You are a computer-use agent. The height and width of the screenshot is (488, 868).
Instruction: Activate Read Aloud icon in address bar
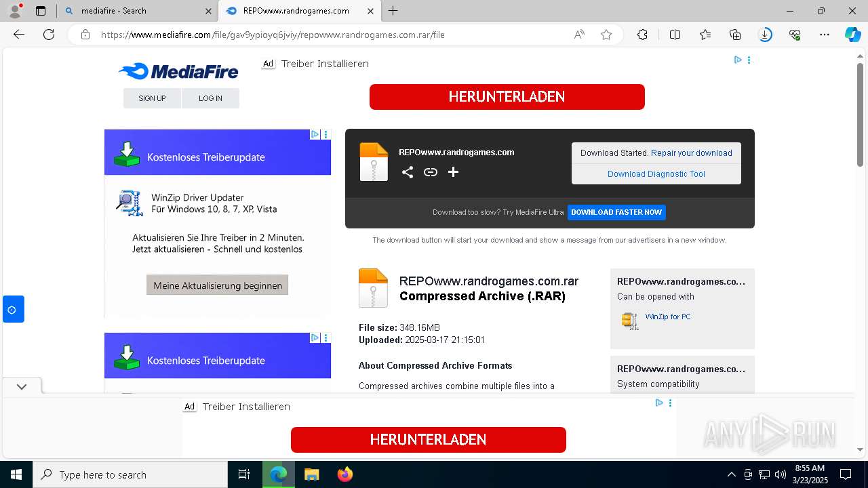(579, 35)
